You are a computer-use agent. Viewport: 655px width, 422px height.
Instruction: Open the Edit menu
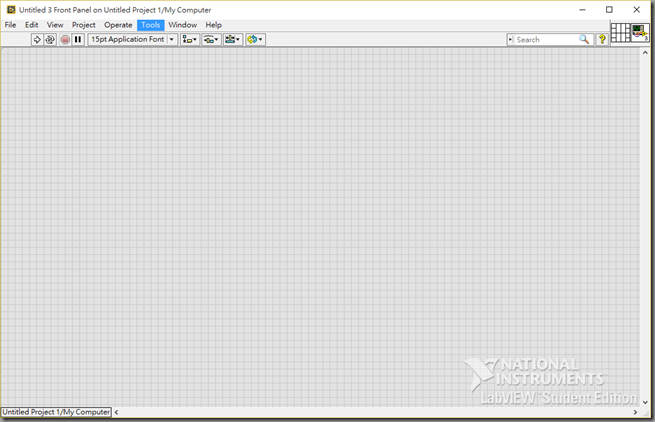coord(31,25)
